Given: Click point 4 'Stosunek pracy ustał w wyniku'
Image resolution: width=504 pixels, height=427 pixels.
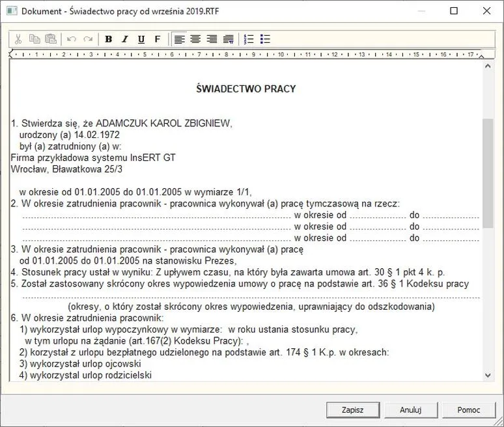Looking at the screenshot, I should click(227, 272).
